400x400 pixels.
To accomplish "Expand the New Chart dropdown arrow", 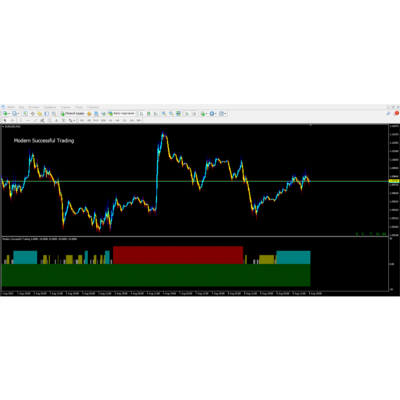I will point(9,114).
